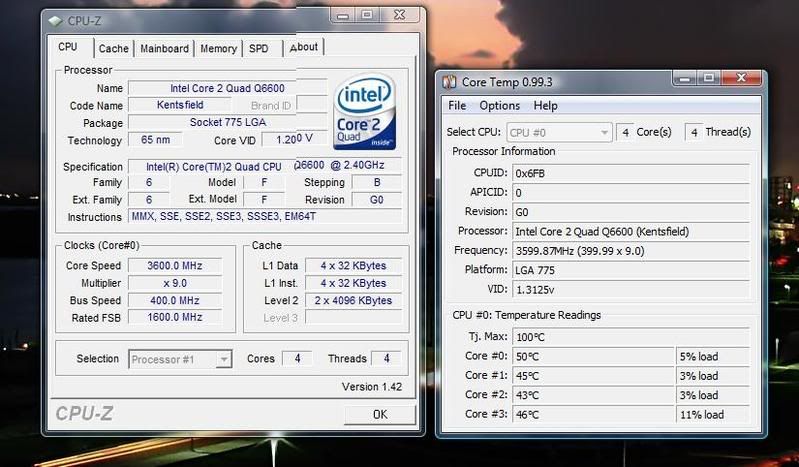The image size is (799, 467).
Task: Click the Tj. Max value 100°C
Action: (631, 337)
